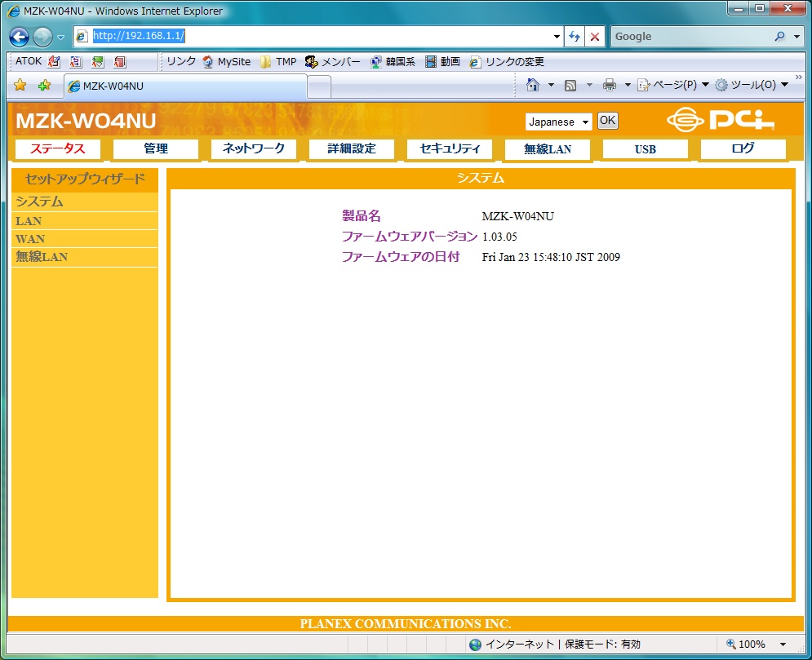Click the Google search box
The width and height of the screenshot is (812, 660).
coord(691,36)
